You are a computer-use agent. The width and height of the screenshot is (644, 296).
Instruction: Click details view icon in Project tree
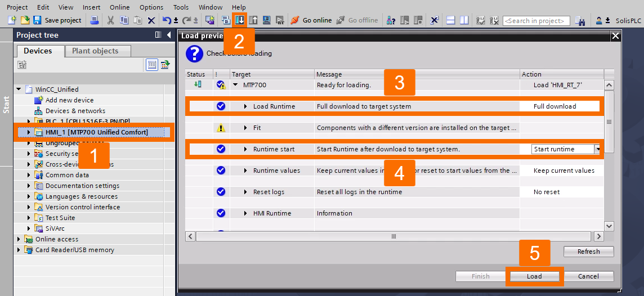click(152, 65)
